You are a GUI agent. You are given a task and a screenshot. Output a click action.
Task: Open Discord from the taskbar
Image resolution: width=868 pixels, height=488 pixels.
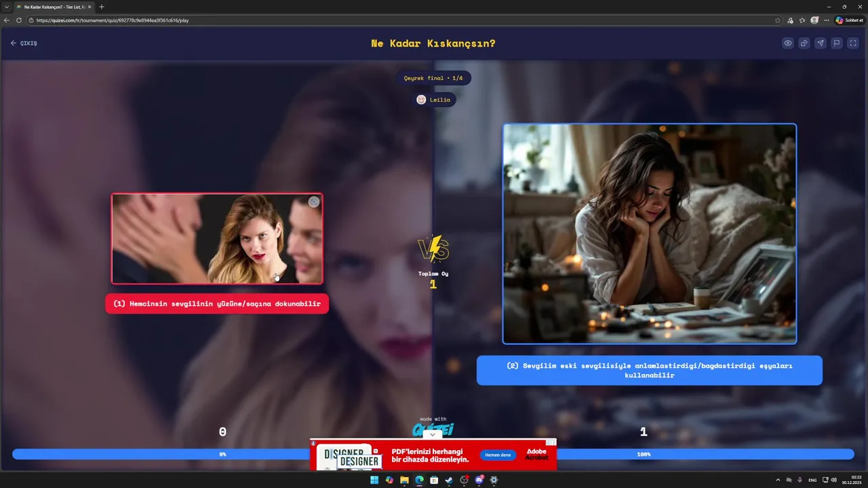tap(479, 480)
